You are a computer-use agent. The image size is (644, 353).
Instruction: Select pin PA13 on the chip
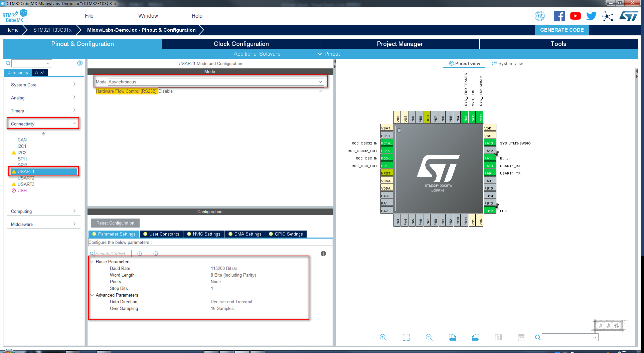490,143
